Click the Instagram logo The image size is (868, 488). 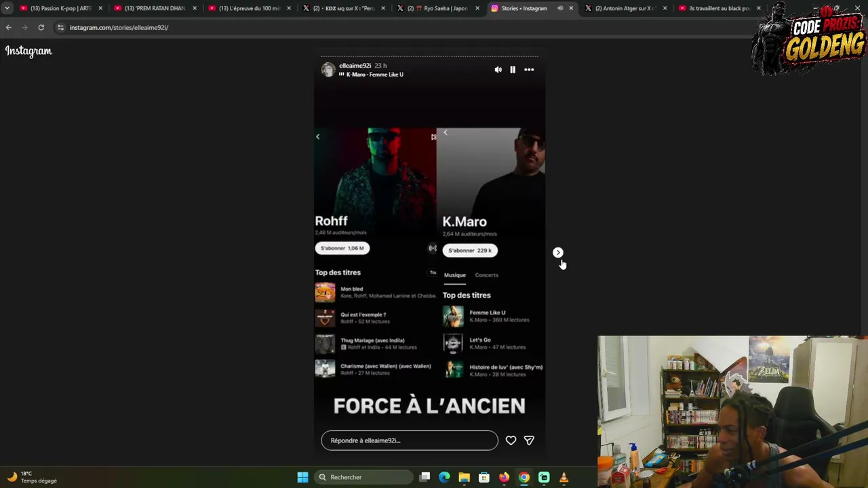tap(28, 51)
